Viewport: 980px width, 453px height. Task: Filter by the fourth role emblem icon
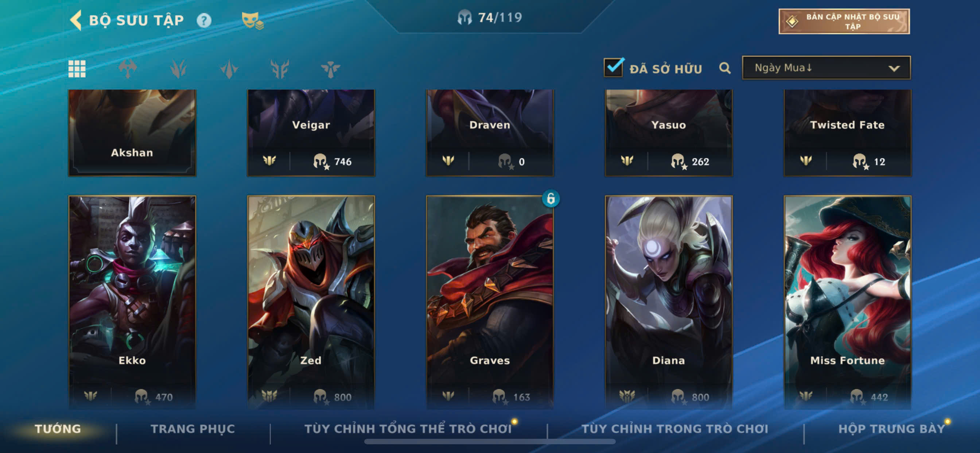coord(280,69)
